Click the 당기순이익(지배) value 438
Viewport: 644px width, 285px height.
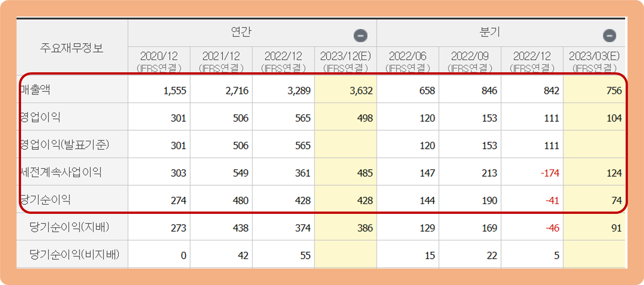pos(241,229)
